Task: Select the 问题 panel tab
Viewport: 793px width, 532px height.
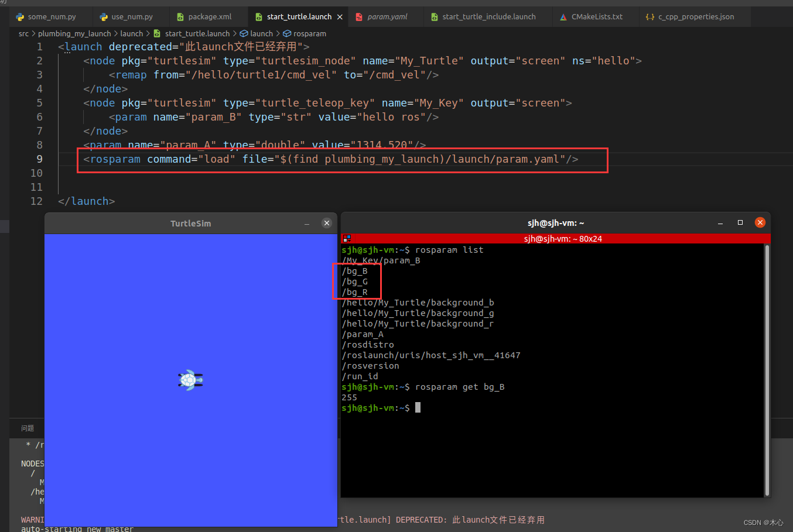Action: pyautogui.click(x=28, y=428)
